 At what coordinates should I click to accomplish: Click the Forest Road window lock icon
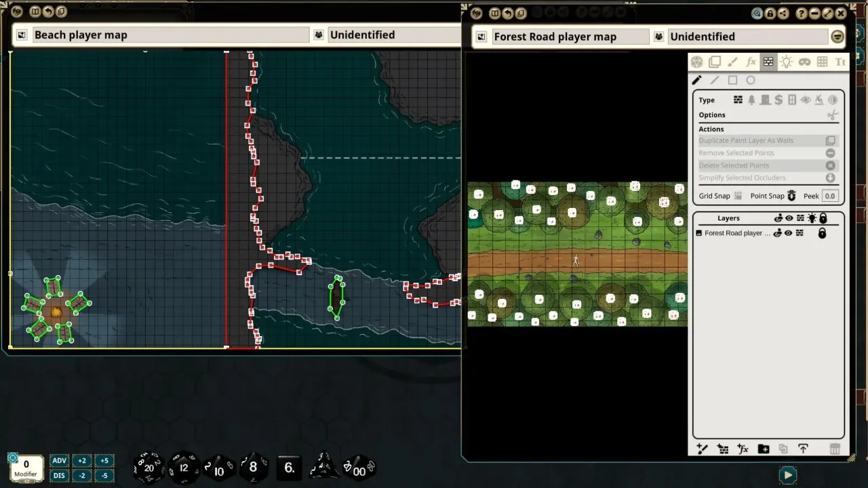(770, 13)
